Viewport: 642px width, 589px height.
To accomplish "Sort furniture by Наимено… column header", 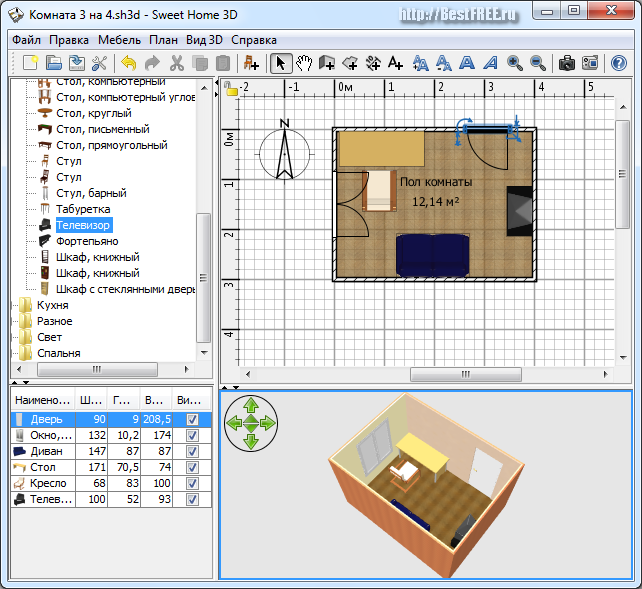I will [43, 399].
